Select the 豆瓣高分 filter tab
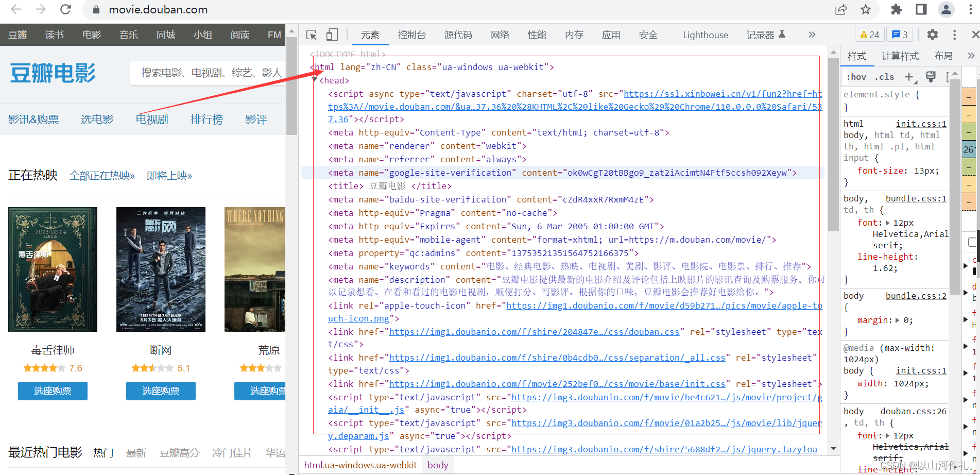 click(179, 453)
